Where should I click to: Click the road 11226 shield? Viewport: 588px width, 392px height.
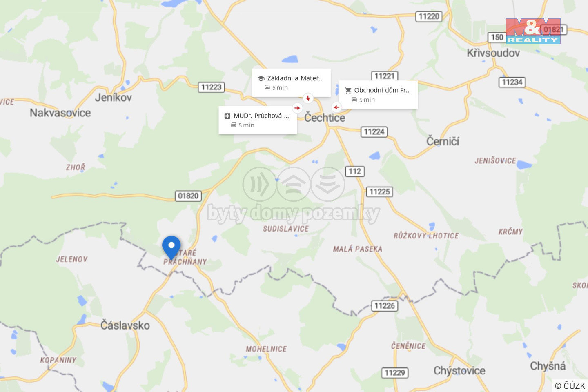coord(385,306)
